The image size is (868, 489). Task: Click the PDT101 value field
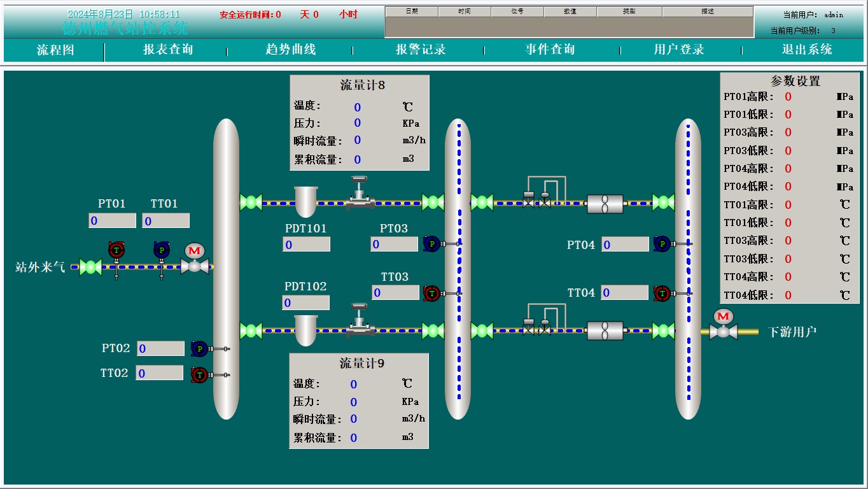306,244
